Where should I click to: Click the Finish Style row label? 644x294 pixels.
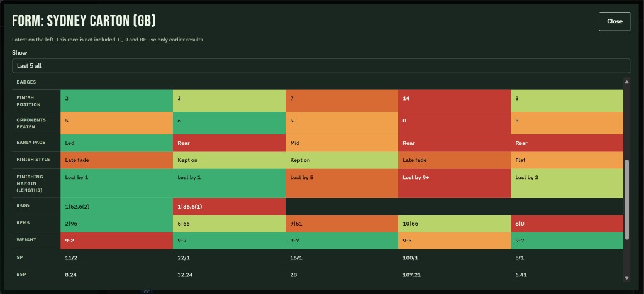(x=33, y=159)
